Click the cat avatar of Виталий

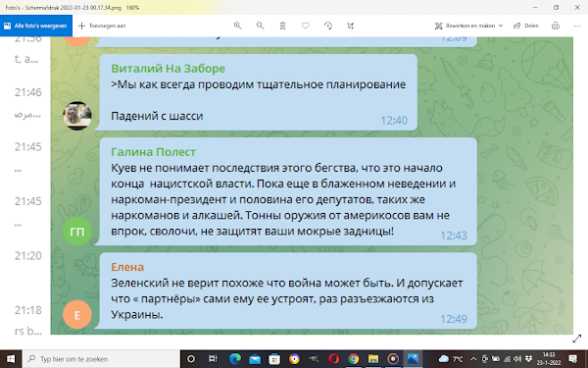point(77,116)
